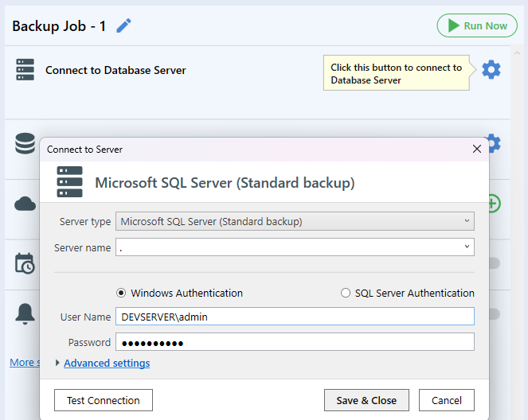Click the tooltip about connecting to Database Server
The image size is (528, 420).
[x=397, y=73]
